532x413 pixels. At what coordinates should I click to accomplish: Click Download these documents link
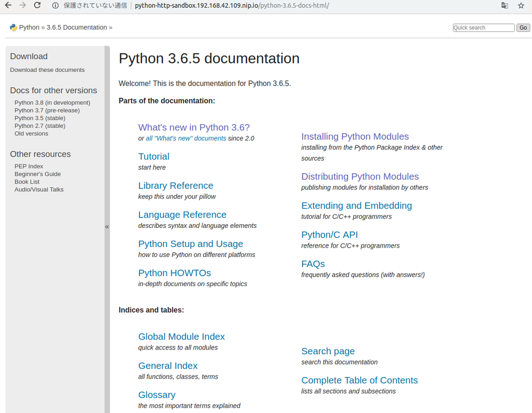click(x=47, y=70)
